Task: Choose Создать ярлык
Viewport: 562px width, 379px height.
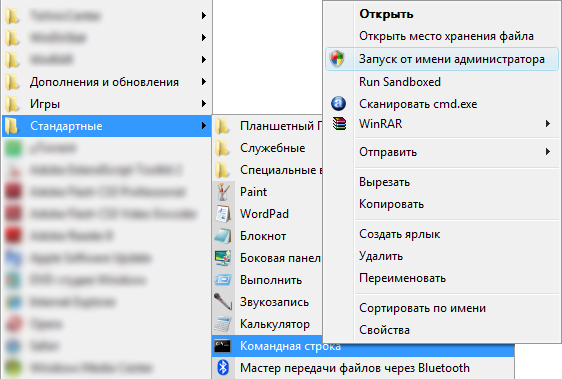Action: tap(400, 234)
